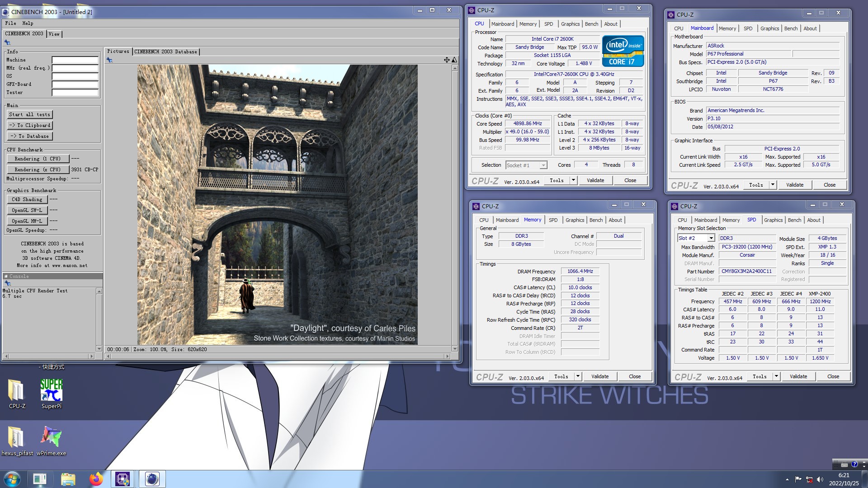Click the zoom triangle icon above the render
868x488 pixels.
coord(454,60)
